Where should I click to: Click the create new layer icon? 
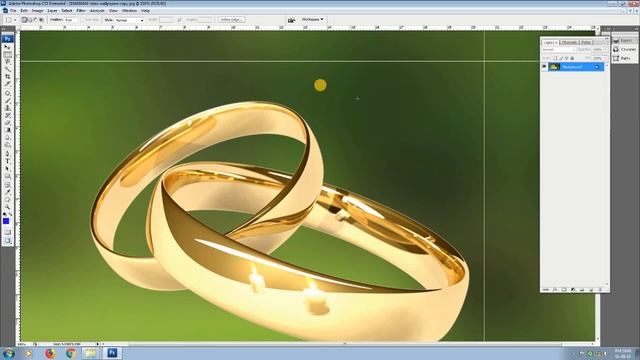coord(591,289)
